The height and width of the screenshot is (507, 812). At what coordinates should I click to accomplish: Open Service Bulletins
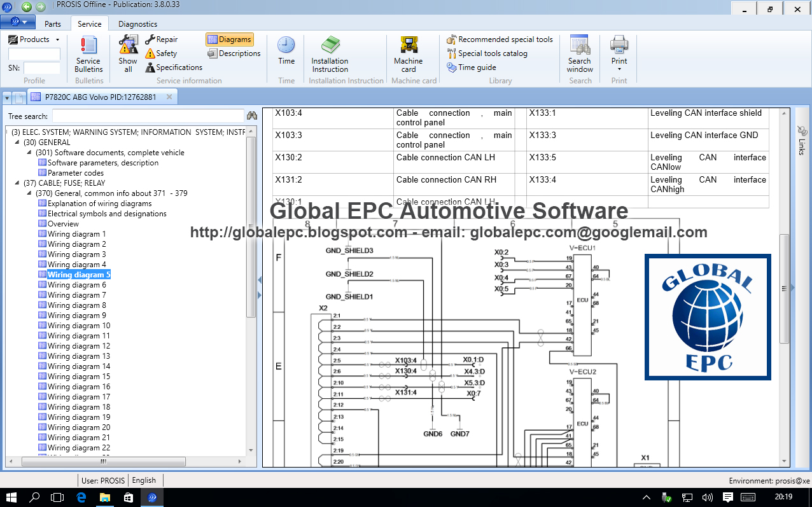tap(88, 54)
